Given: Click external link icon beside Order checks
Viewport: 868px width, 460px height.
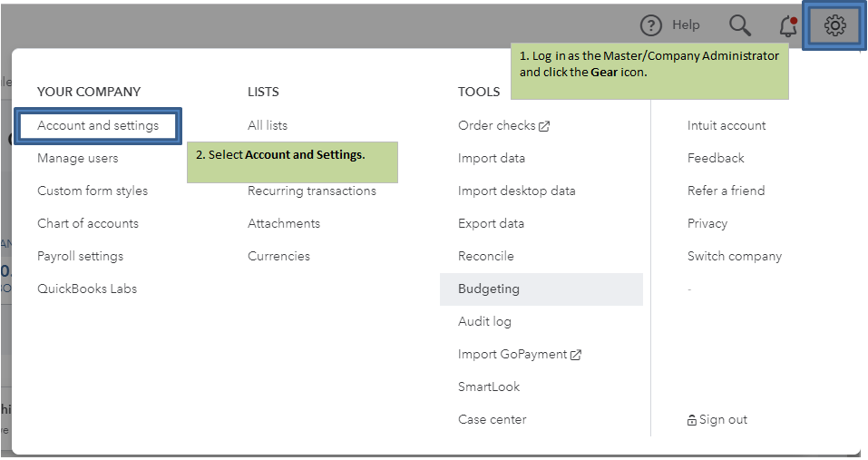Looking at the screenshot, I should pyautogui.click(x=544, y=126).
